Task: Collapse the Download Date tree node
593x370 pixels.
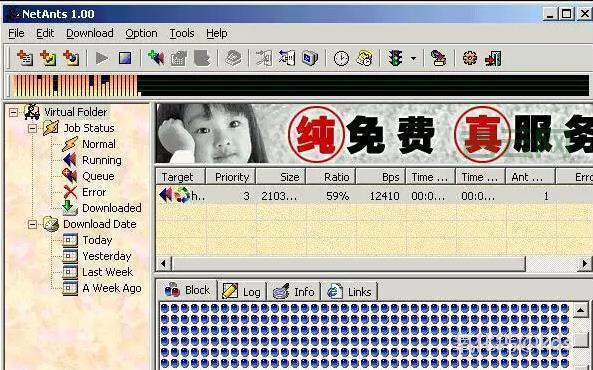Action: pyautogui.click(x=33, y=224)
